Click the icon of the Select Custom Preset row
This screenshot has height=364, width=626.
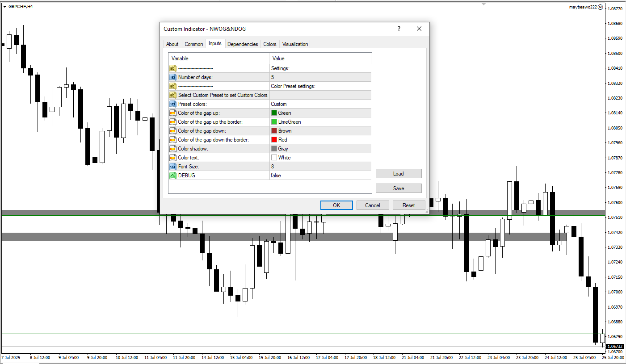(x=173, y=95)
